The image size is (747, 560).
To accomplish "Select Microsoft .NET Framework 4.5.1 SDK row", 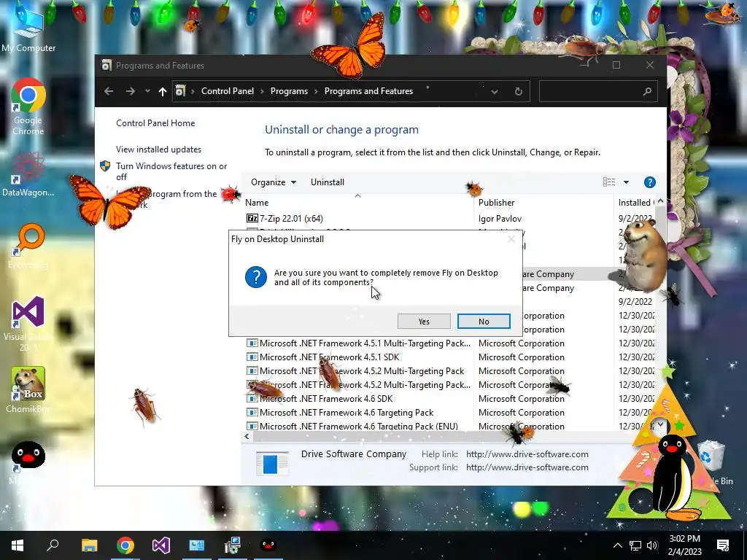I will (329, 357).
